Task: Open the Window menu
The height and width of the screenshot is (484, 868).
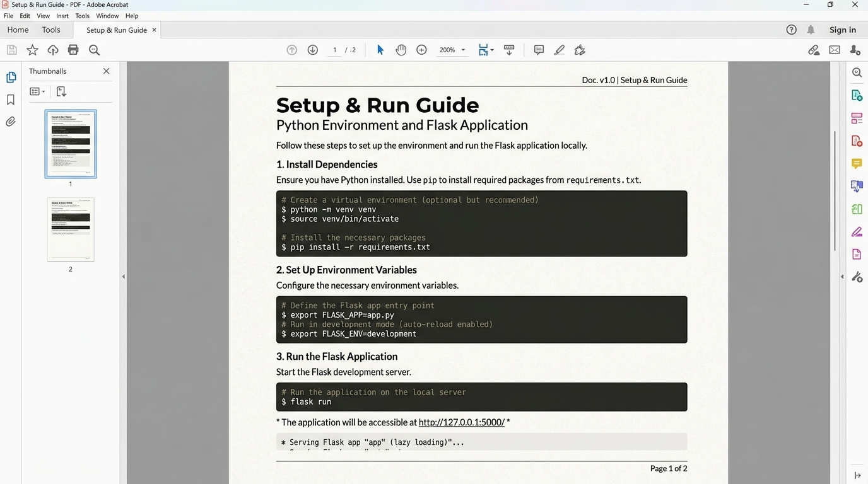Action: coord(107,16)
